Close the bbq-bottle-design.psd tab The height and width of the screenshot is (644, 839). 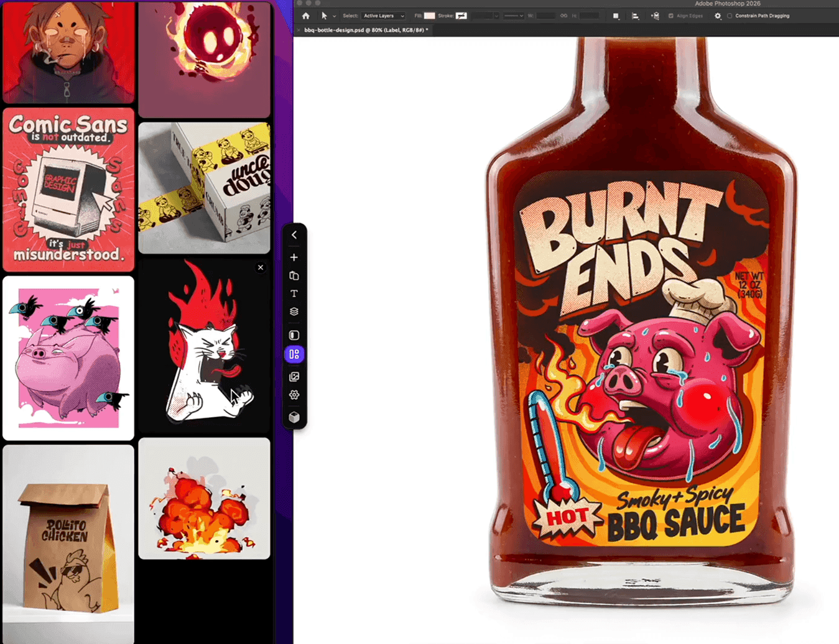point(299,30)
